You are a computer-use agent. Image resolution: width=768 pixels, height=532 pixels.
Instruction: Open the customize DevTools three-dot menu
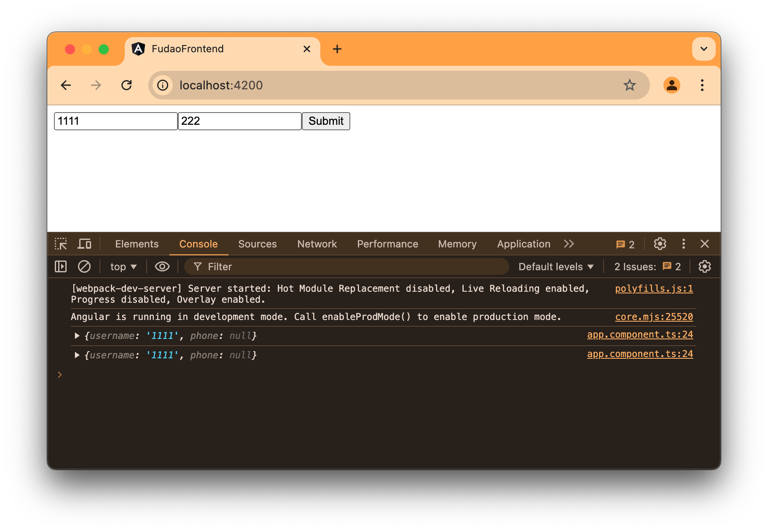pyautogui.click(x=683, y=244)
